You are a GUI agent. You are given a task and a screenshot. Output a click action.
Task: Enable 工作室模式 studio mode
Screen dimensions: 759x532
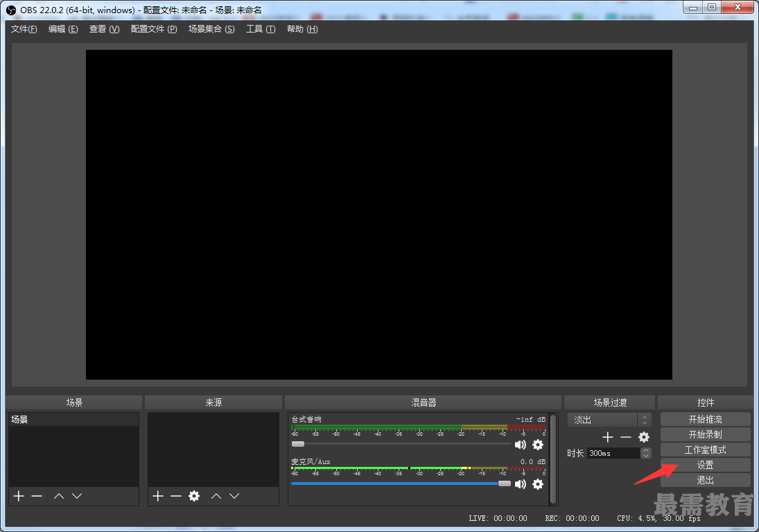coord(705,450)
